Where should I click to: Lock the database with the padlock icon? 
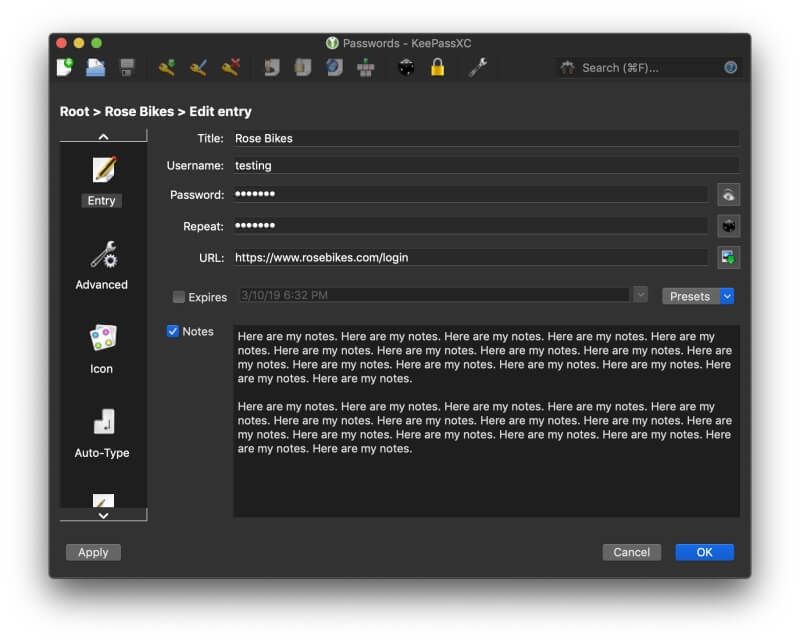[x=437, y=67]
